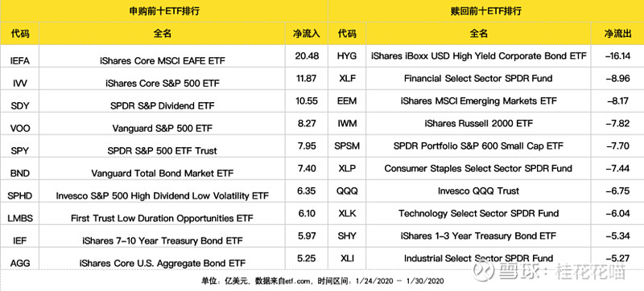Click the Xueqiu snowball watermark logo
The width and height of the screenshot is (644, 291).
[482, 271]
